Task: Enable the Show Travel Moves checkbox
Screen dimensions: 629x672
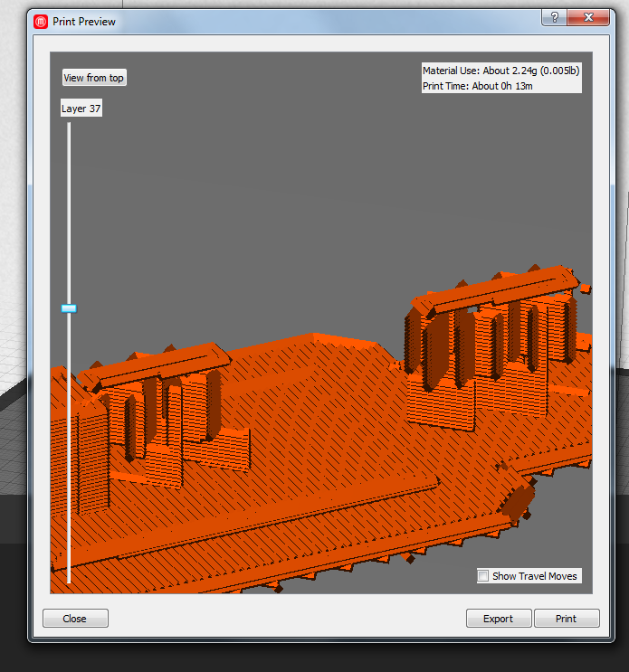Action: pyautogui.click(x=483, y=576)
